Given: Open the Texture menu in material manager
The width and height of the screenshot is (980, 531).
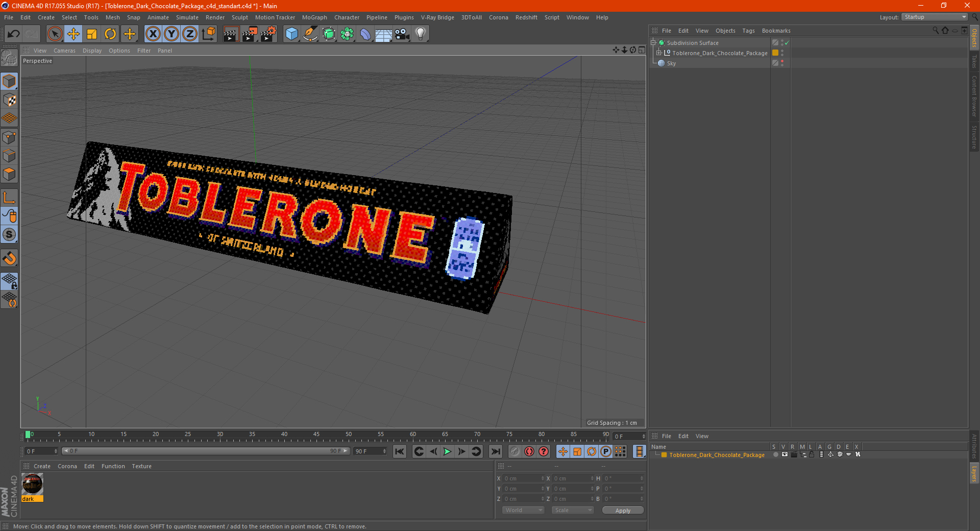Looking at the screenshot, I should coord(141,466).
